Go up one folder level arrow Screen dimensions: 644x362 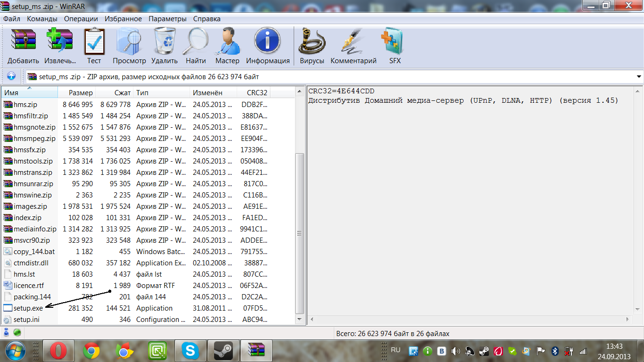pos(11,76)
